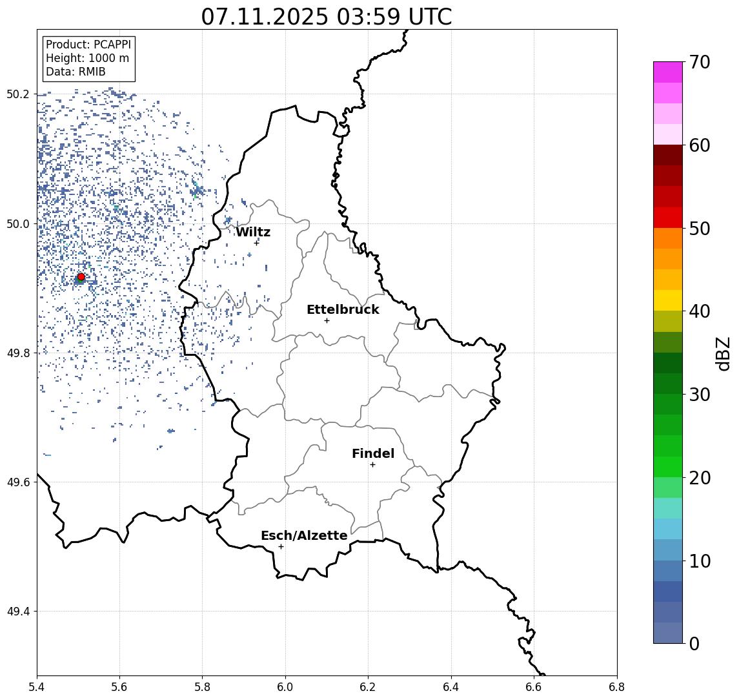Click the 'Height: 1000 m' legend line
The image size is (739, 700).
(x=87, y=58)
